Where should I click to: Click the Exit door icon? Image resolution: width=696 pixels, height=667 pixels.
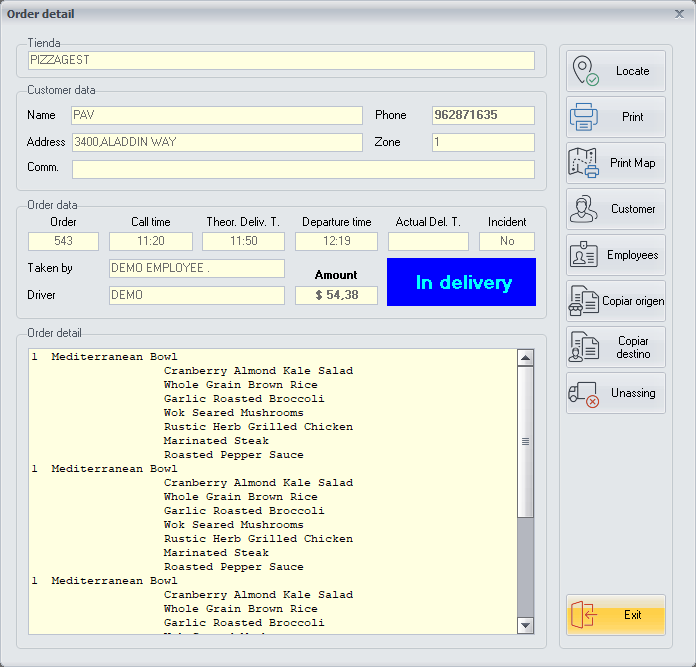(x=583, y=615)
